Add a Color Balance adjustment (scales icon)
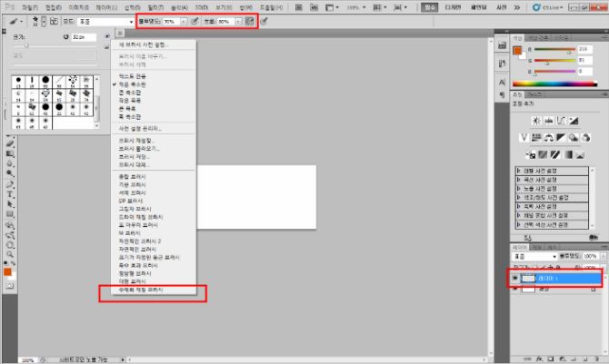This screenshot has height=364, width=609. click(x=548, y=137)
